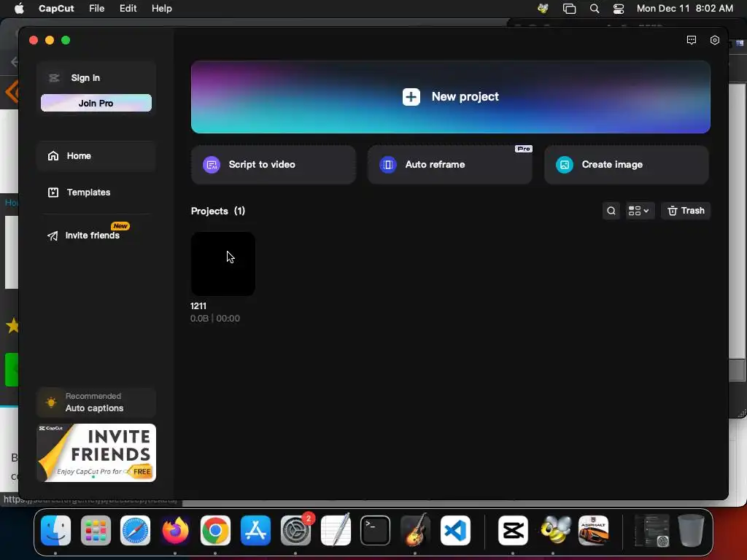
Task: Open Launchpad from the Dock
Action: tap(96, 531)
